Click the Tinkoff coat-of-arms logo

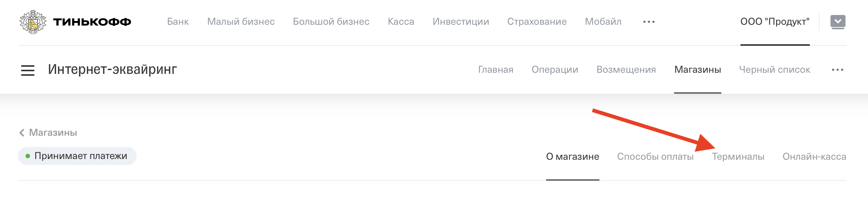pyautogui.click(x=33, y=22)
